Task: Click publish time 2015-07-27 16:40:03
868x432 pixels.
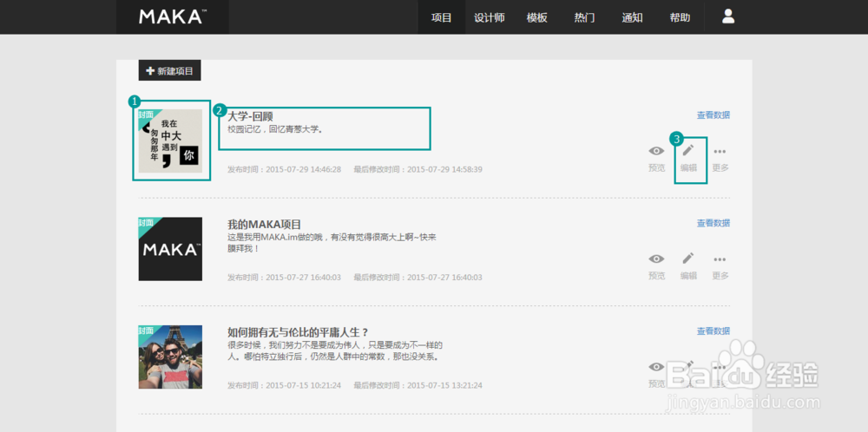Action: tap(284, 277)
